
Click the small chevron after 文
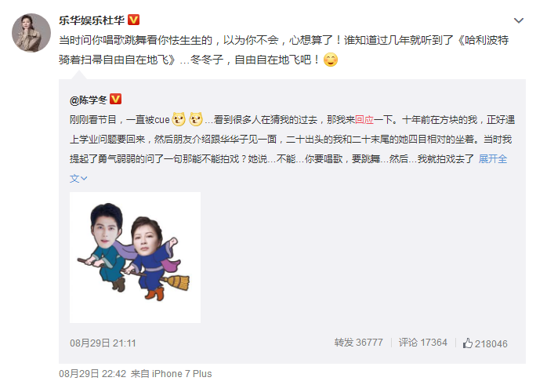84,179
